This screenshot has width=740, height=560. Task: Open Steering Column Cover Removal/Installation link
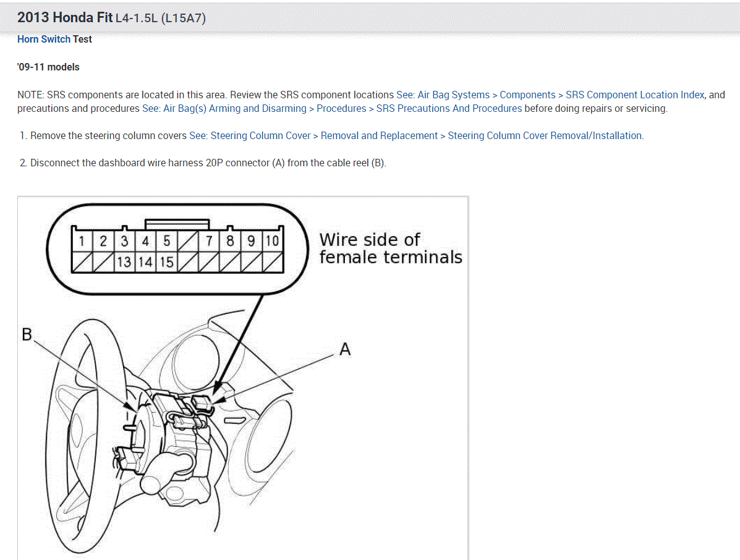[x=545, y=136]
